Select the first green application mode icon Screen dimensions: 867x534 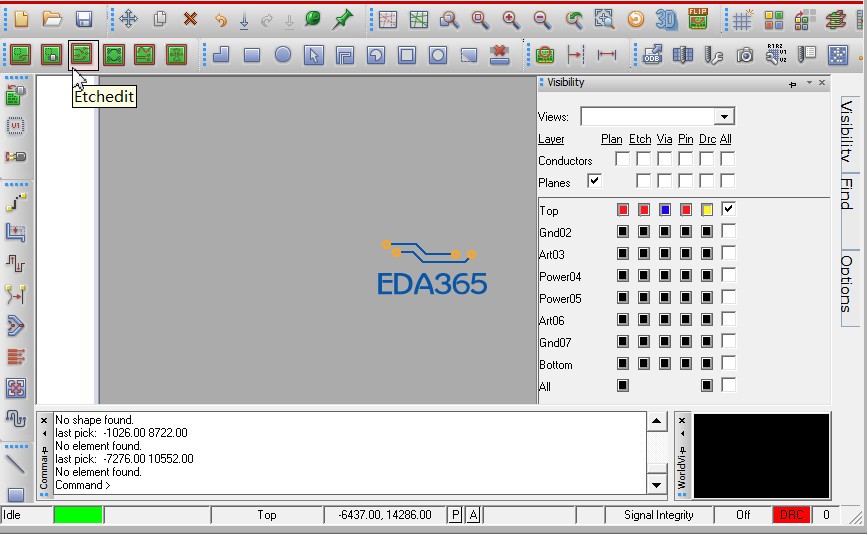pos(20,55)
